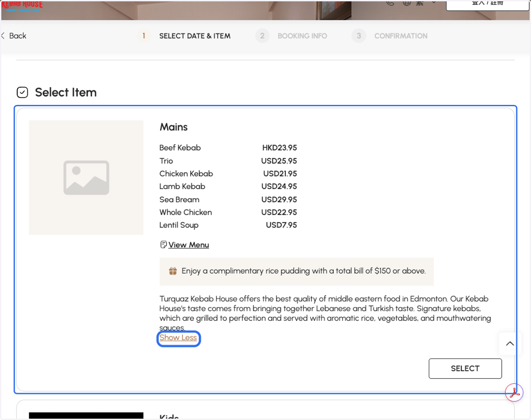Click the Turquaz Kebab House description paragraph
This screenshot has height=420, width=531.
coord(325,313)
